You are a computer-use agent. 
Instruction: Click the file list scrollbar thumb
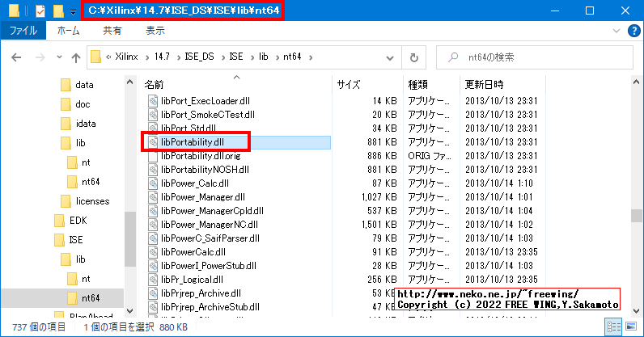637,216
